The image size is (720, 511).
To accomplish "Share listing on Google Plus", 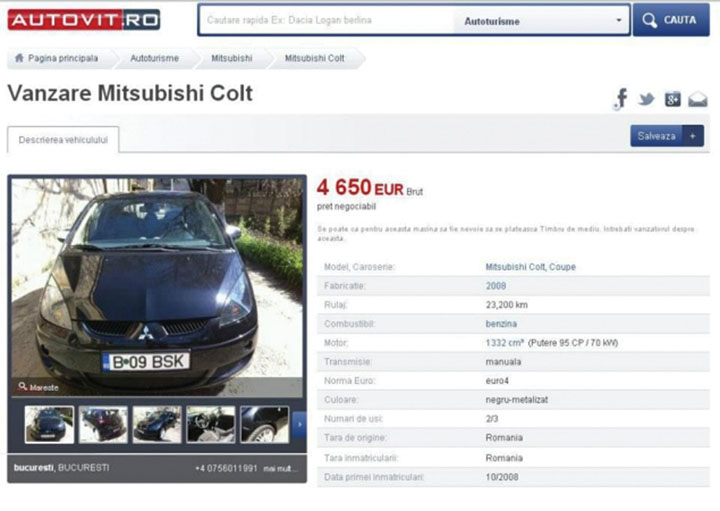I will (672, 99).
